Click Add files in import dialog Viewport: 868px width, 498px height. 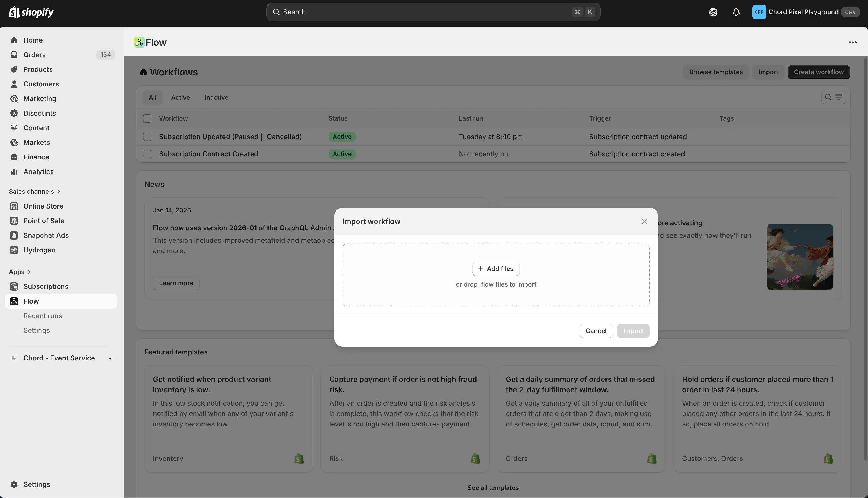[x=496, y=269]
